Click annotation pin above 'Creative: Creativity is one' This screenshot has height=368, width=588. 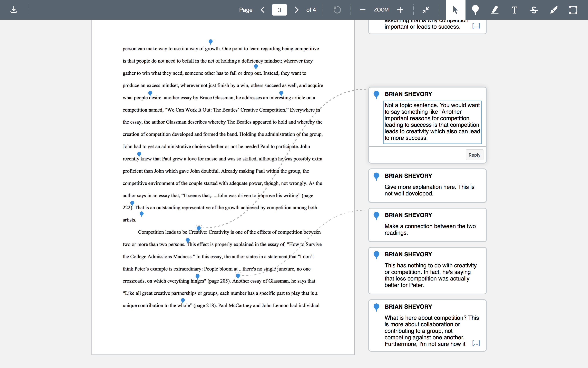[199, 228]
